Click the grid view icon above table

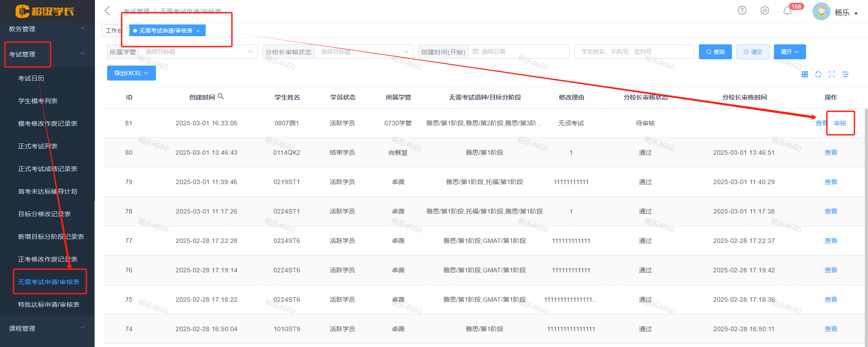pos(805,74)
